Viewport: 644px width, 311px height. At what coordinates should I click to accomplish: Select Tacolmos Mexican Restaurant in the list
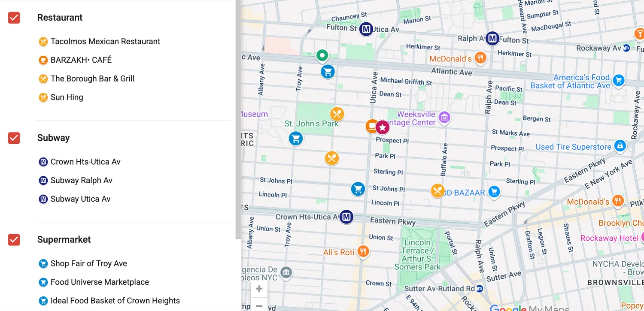click(x=105, y=42)
